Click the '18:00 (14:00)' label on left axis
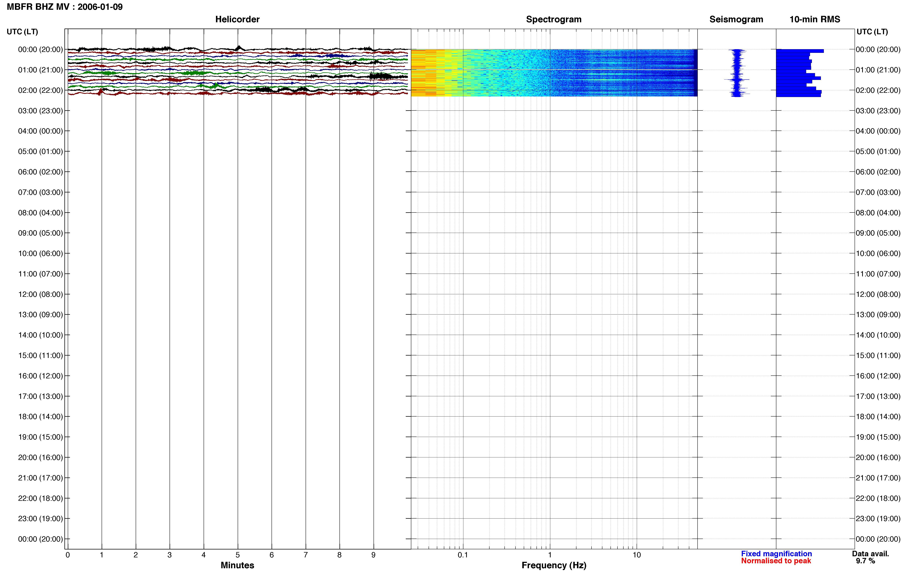 click(41, 417)
